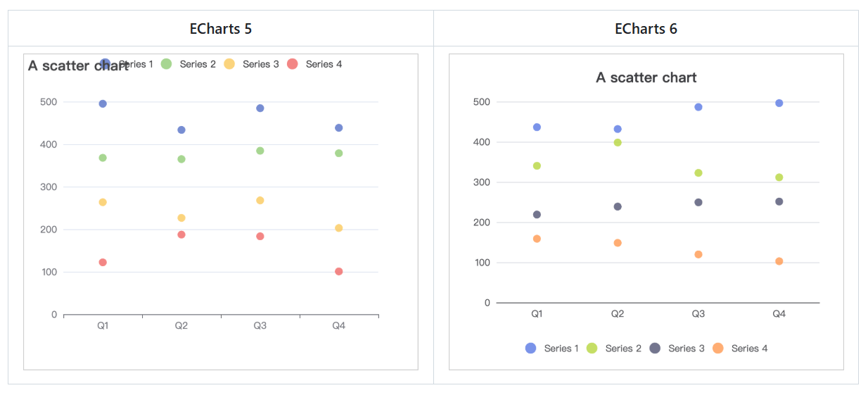Click Series 1 blue point at Q1 in ECharts 5
The image size is (868, 395).
pyautogui.click(x=103, y=104)
